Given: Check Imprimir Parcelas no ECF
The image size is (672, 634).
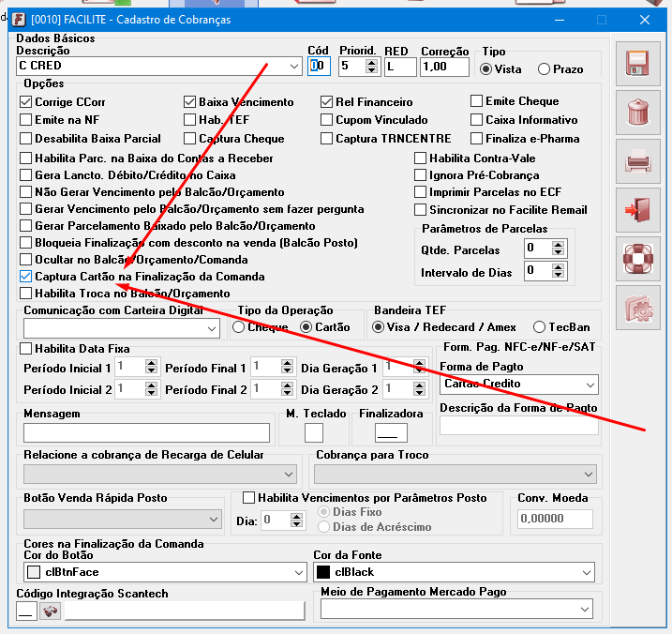Looking at the screenshot, I should [x=421, y=192].
